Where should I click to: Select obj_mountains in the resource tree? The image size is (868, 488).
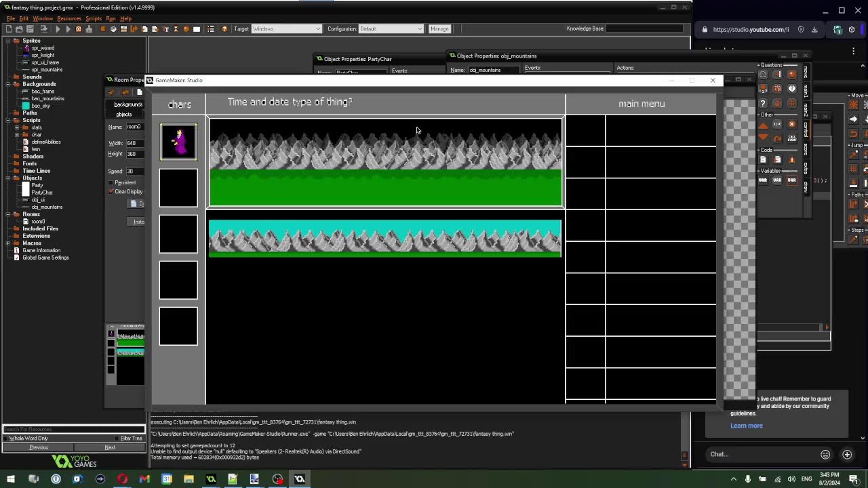click(x=47, y=207)
